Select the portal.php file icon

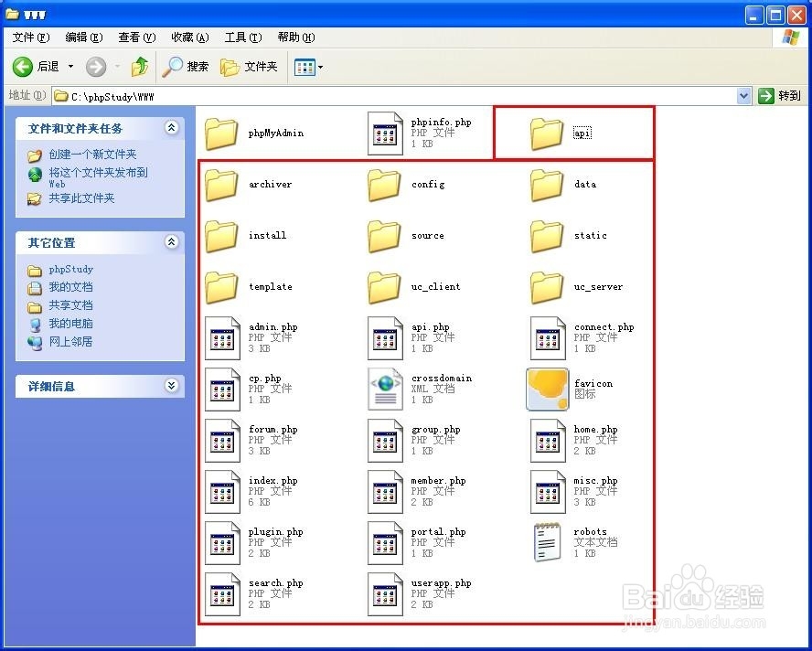(385, 543)
